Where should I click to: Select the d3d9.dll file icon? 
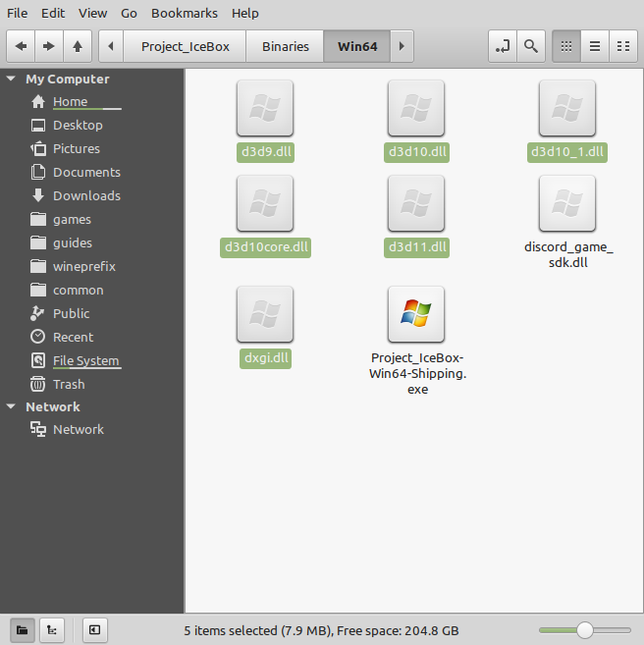265,108
